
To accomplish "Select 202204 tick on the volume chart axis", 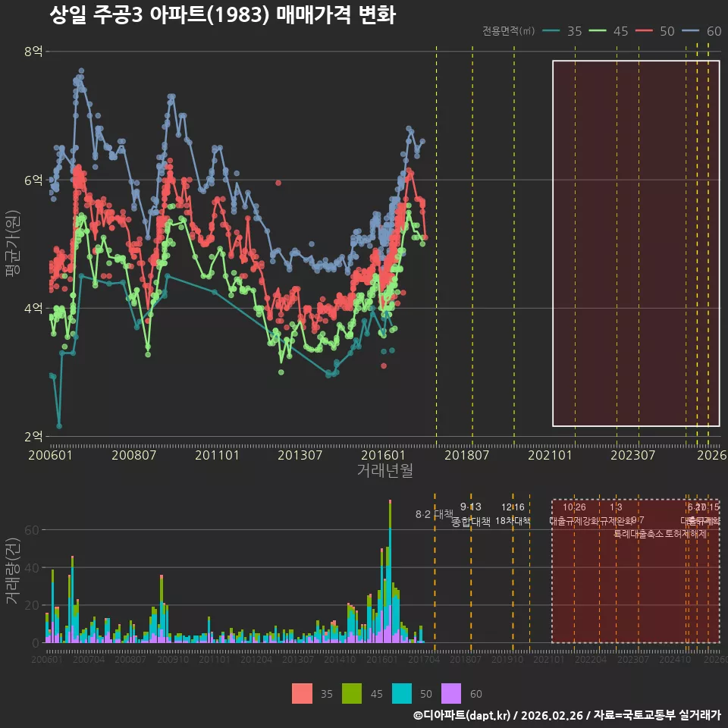I will (591, 659).
